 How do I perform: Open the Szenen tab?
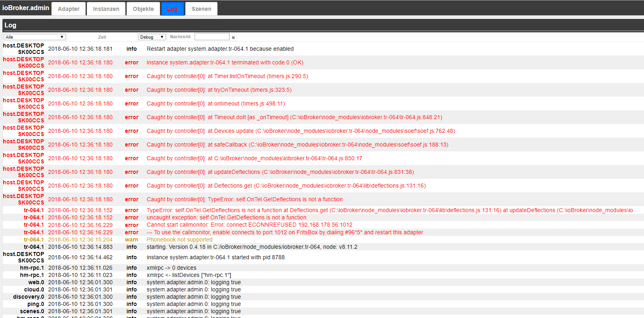click(x=201, y=9)
